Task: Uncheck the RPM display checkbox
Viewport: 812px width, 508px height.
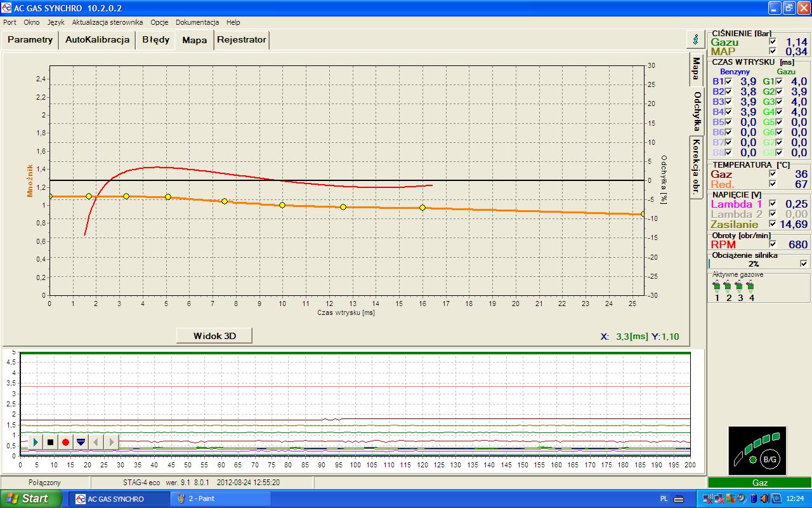Action: point(773,244)
